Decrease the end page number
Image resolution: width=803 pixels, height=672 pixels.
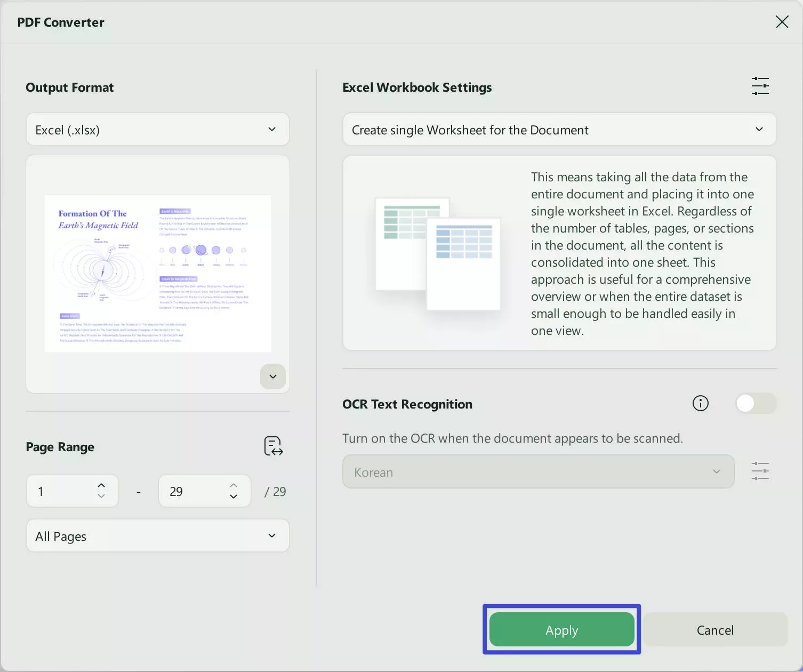tap(234, 497)
